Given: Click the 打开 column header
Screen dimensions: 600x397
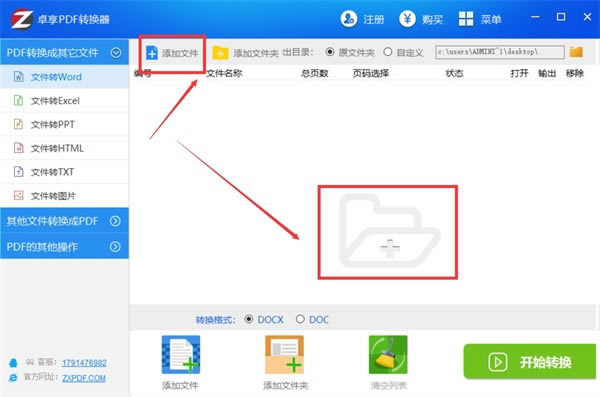Looking at the screenshot, I should click(519, 73).
